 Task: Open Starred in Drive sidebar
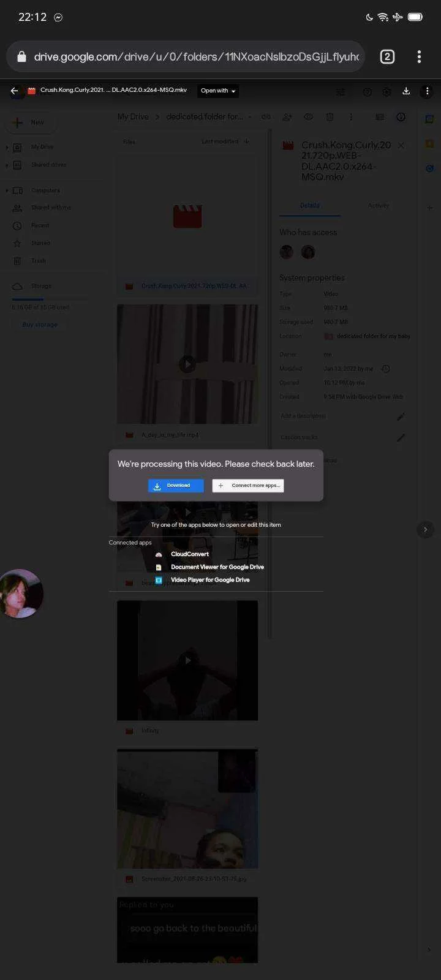40,243
